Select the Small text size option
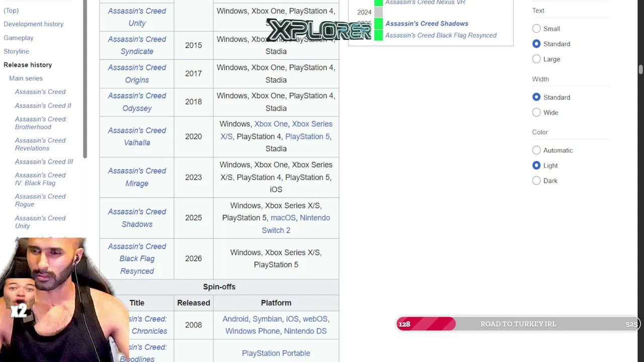Image resolution: width=644 pixels, height=362 pixels. pyautogui.click(x=536, y=29)
